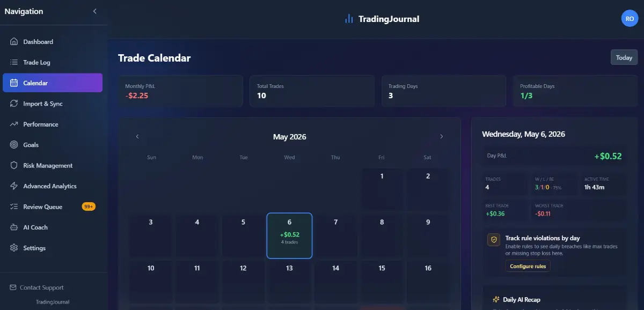Viewport: 644px width, 310px height.
Task: Select the May 16 calendar day
Action: coord(428,282)
